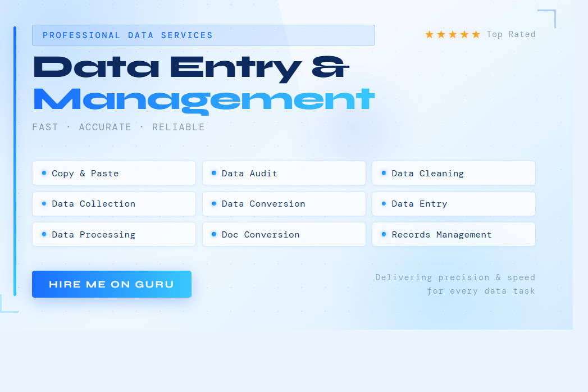Pick the Data Conversion service card

[284, 204]
